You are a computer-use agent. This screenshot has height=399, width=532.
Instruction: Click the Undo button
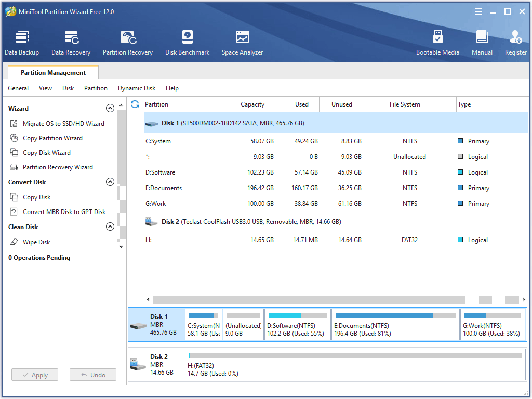point(93,375)
